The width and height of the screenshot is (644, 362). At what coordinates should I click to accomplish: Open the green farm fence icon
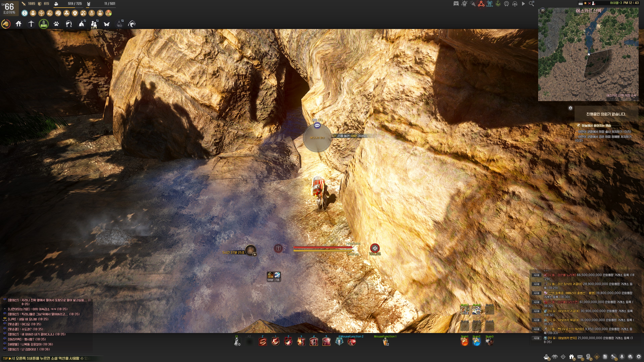point(44,24)
